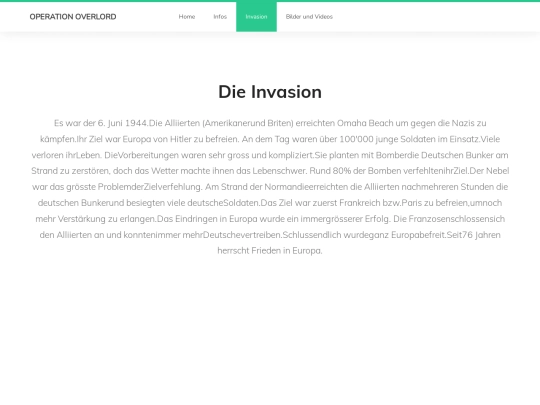Click the OPERATION OVERLORD site logo

(73, 17)
